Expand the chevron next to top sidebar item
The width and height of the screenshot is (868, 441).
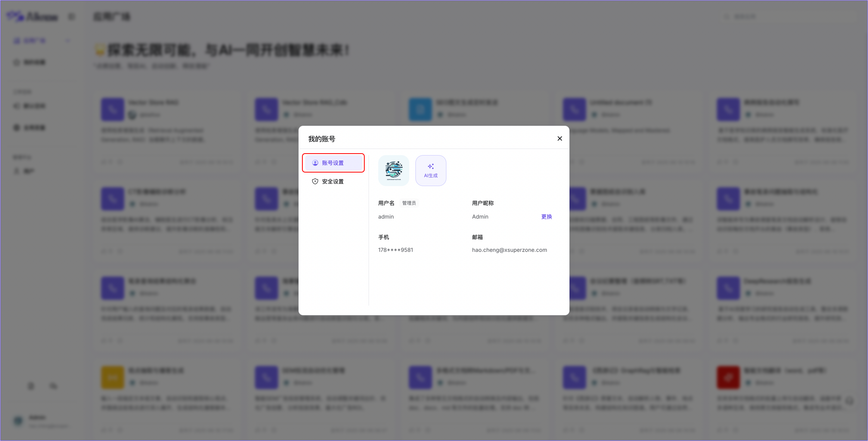pyautogui.click(x=68, y=40)
